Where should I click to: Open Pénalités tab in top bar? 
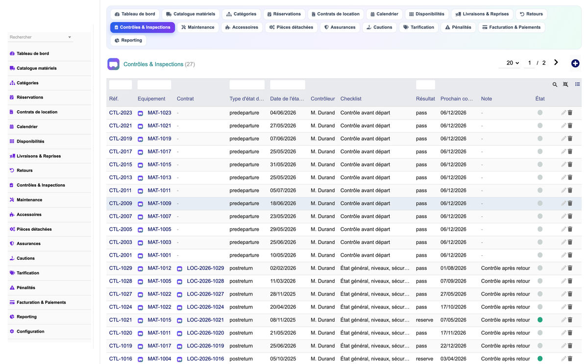click(x=458, y=27)
